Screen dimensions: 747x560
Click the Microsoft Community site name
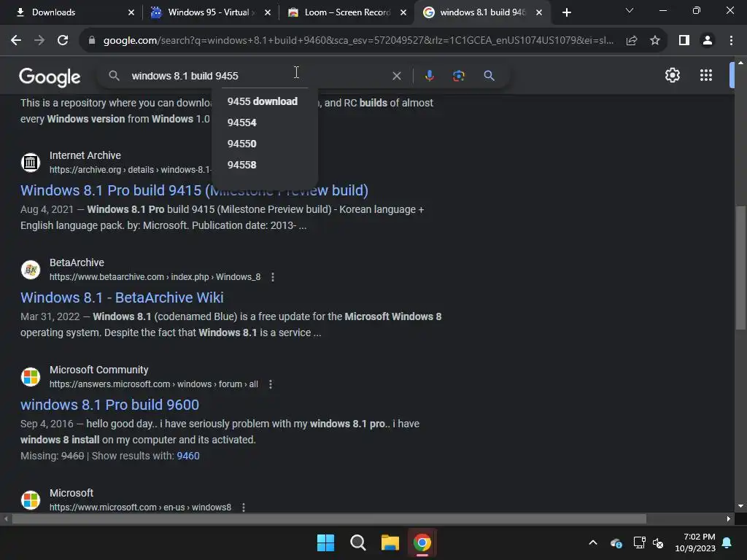pyautogui.click(x=98, y=370)
